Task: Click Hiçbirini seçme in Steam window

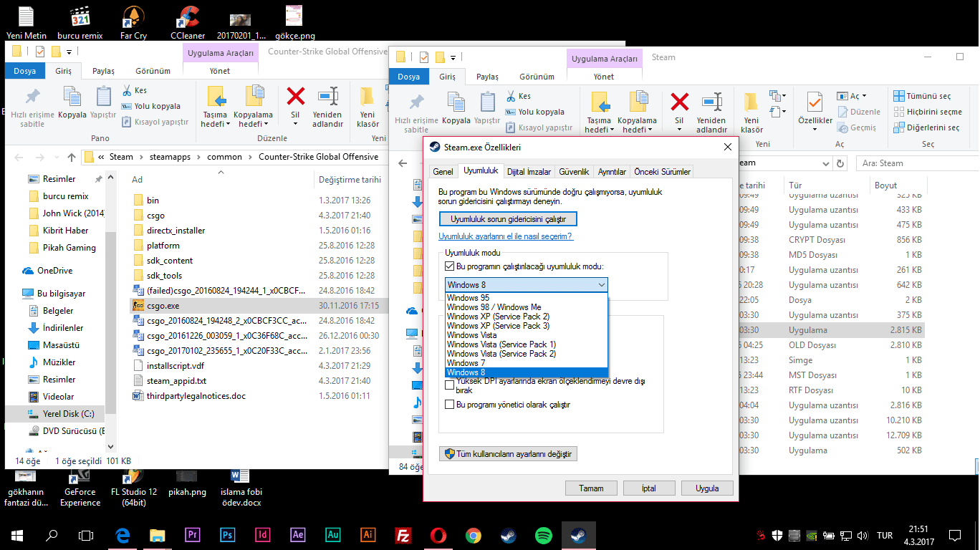Action: point(928,112)
